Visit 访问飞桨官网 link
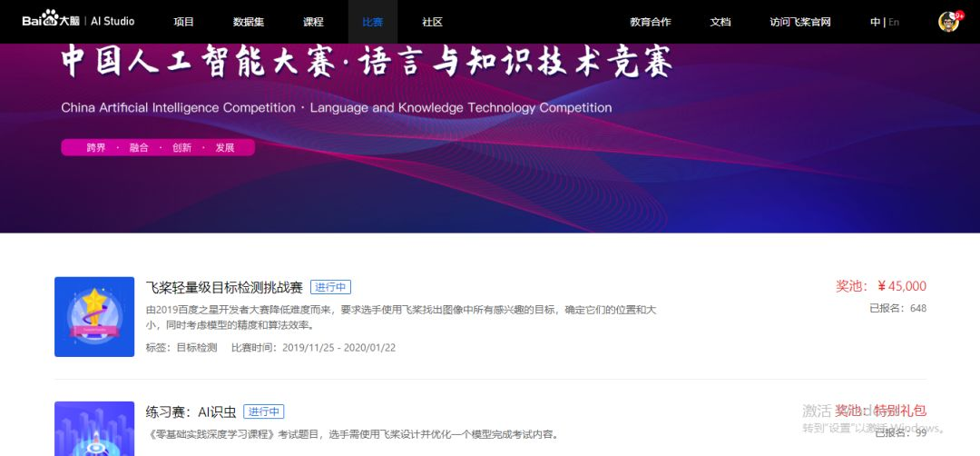This screenshot has height=456, width=980. 800,22
